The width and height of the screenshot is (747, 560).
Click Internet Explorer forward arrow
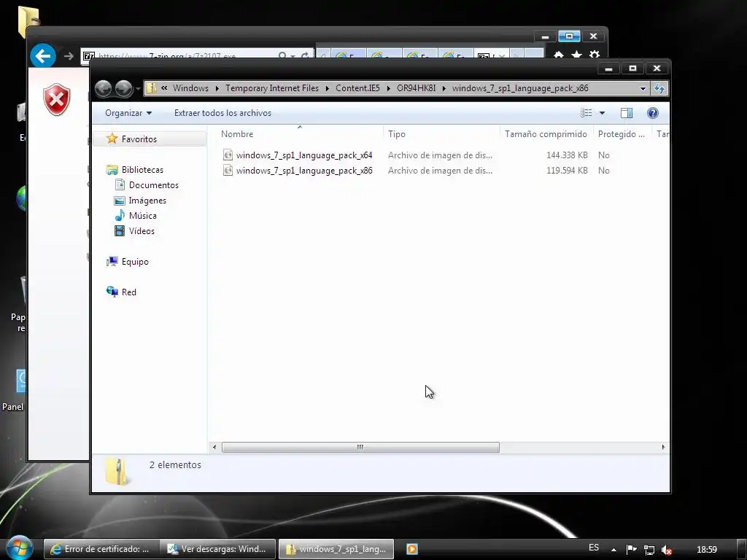69,56
